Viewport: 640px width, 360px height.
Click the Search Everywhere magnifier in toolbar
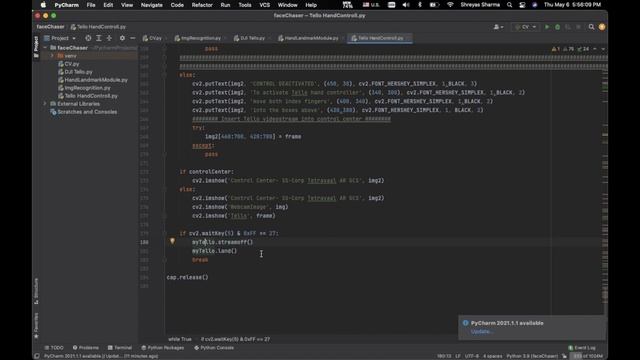pyautogui.click(x=591, y=27)
